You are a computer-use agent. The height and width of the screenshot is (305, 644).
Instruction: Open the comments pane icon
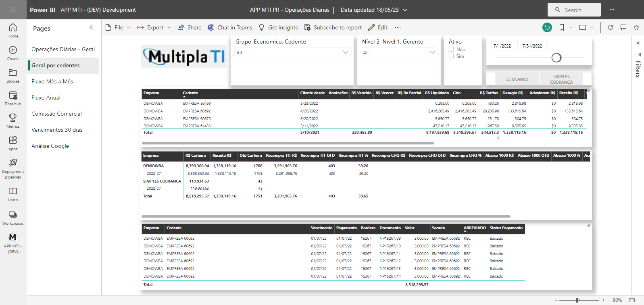tap(623, 27)
